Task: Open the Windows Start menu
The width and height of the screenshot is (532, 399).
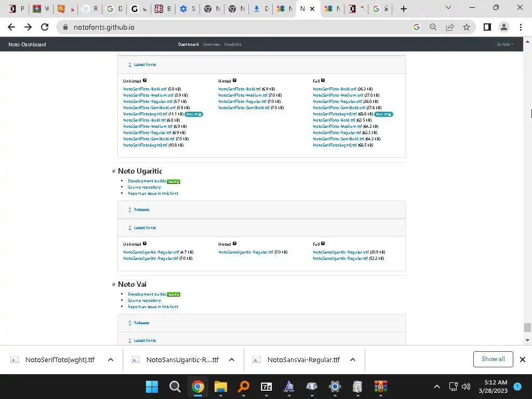Action: click(x=152, y=387)
